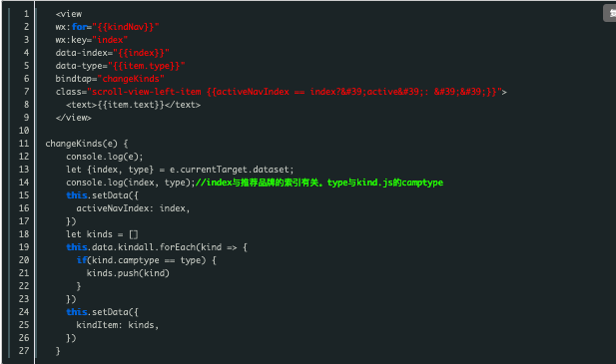Click 'e.currentTarget.dataset' on line 13
The height and width of the screenshot is (364, 616).
231,170
